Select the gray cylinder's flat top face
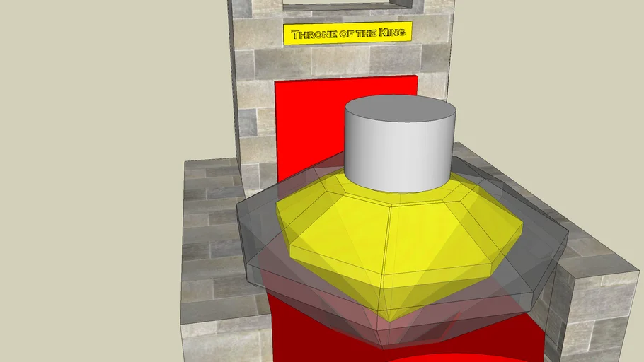This screenshot has width=644, height=362. coord(399,113)
